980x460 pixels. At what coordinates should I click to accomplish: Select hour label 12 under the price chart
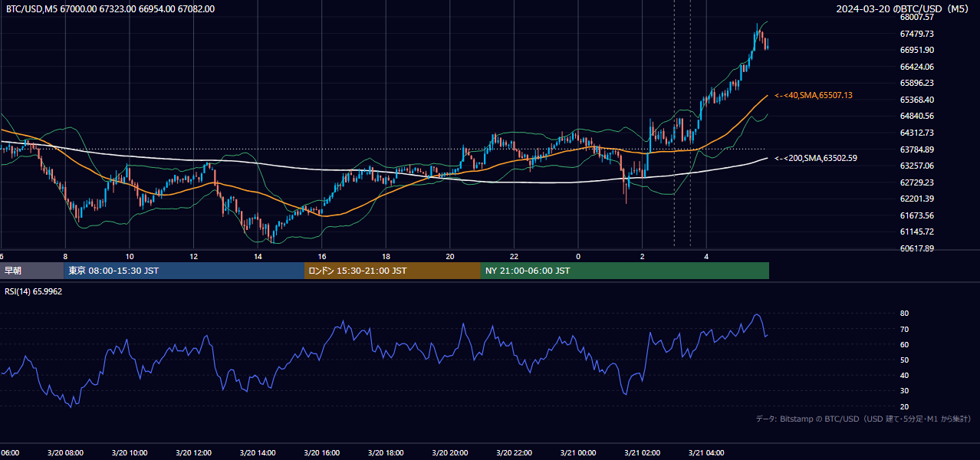(x=194, y=256)
